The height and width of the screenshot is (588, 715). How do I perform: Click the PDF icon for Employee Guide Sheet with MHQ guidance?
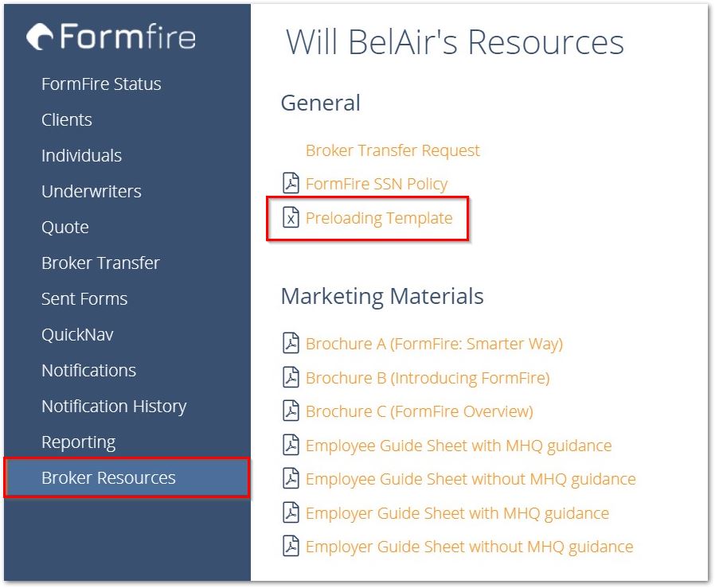click(291, 446)
